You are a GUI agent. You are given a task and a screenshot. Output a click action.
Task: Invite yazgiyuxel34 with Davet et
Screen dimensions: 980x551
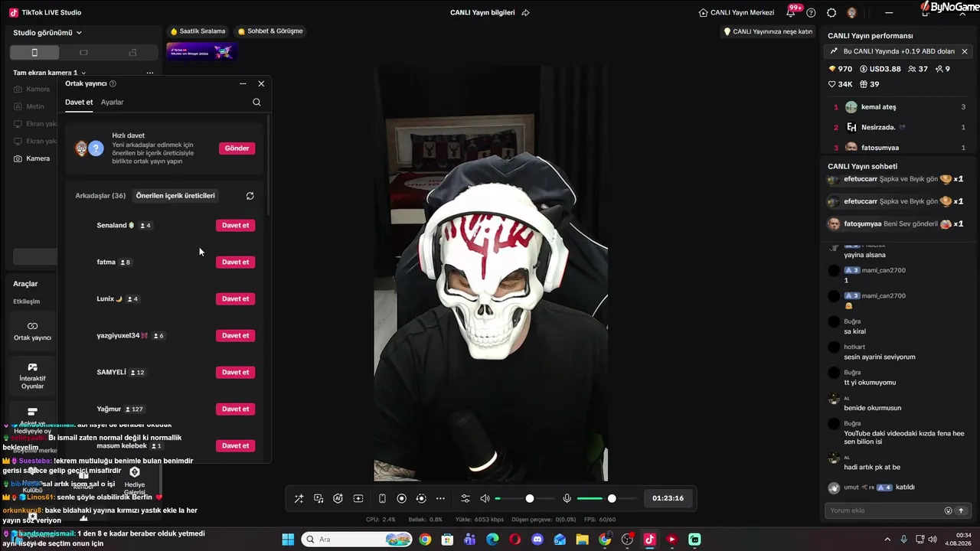[x=235, y=335]
